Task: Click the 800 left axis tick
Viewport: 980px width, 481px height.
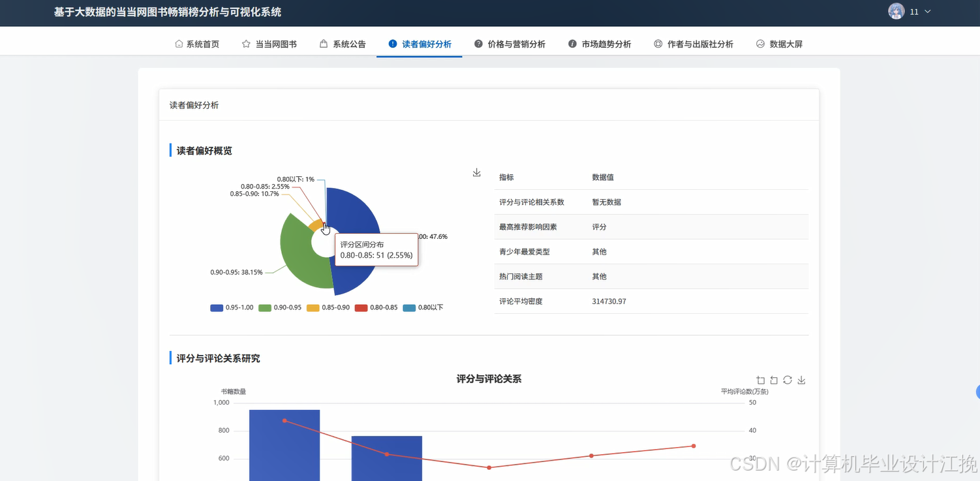Action: (223, 431)
